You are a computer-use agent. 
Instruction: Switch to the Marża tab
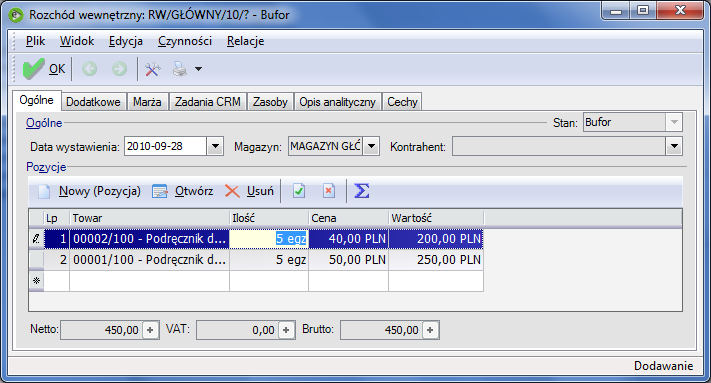coord(147,102)
